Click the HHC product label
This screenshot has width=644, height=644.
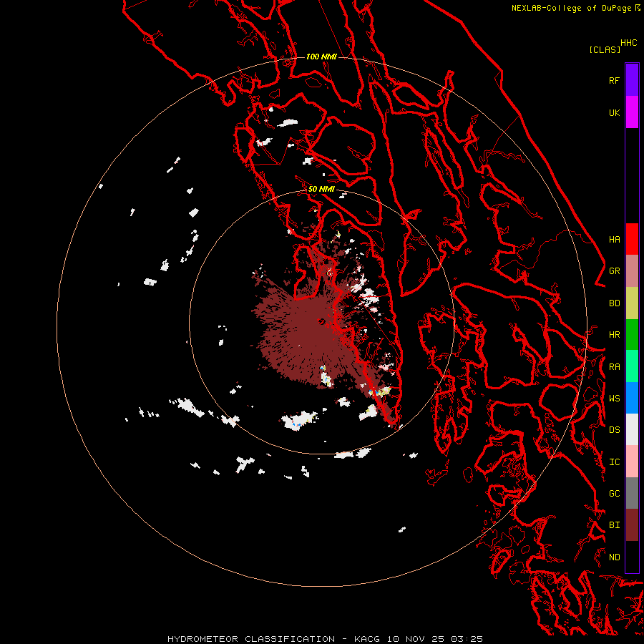629,43
